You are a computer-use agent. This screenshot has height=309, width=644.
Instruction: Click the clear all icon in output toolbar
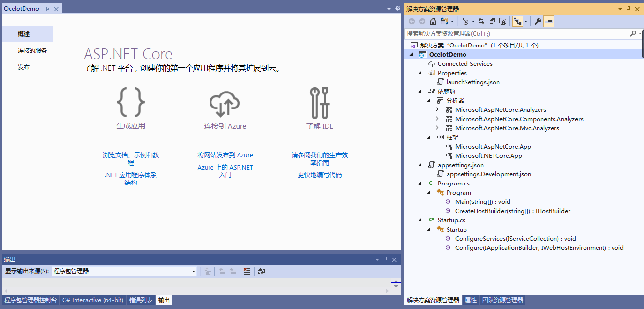247,271
